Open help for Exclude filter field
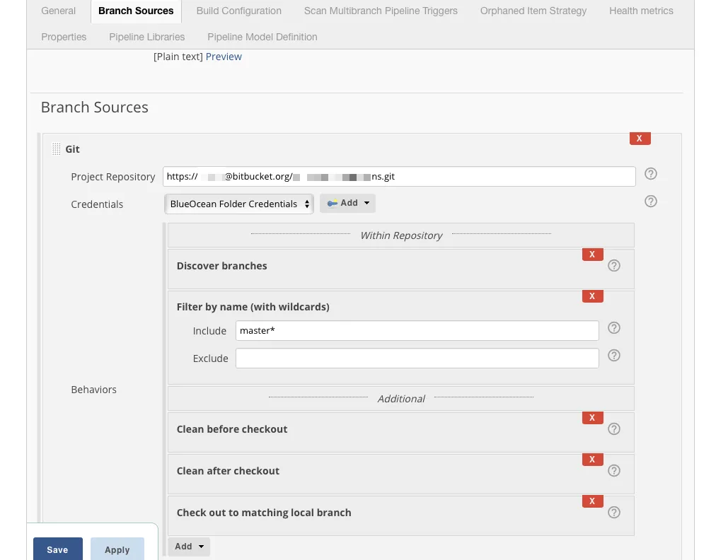 (614, 356)
